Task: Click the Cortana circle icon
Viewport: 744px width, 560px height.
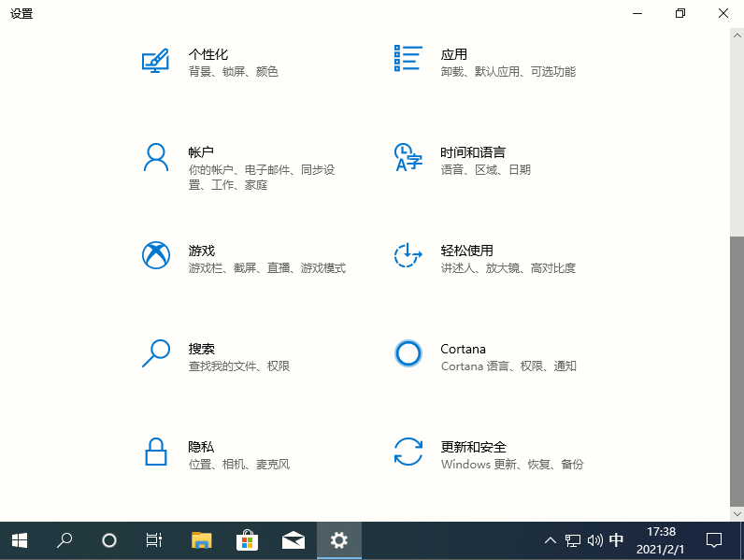Action: click(x=408, y=353)
